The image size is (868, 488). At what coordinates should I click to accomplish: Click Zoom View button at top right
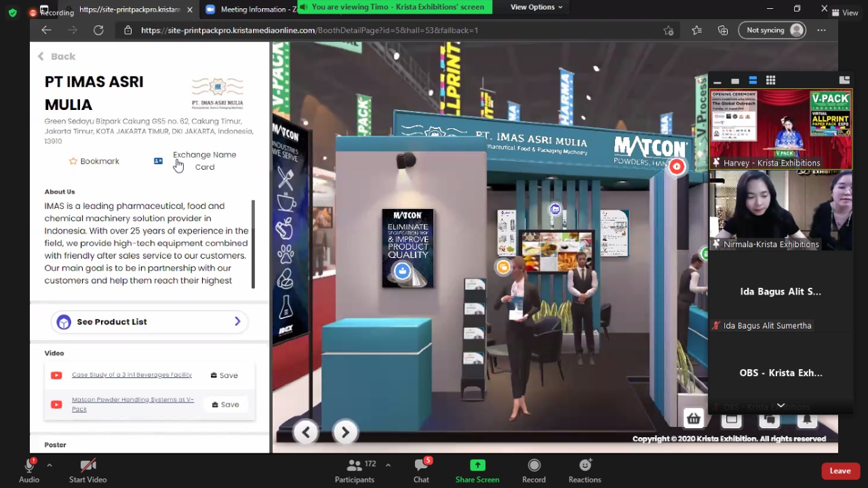[x=845, y=13]
